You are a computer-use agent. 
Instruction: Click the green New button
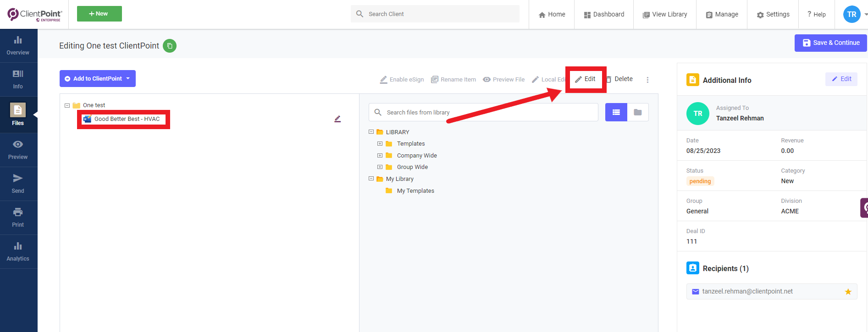100,14
